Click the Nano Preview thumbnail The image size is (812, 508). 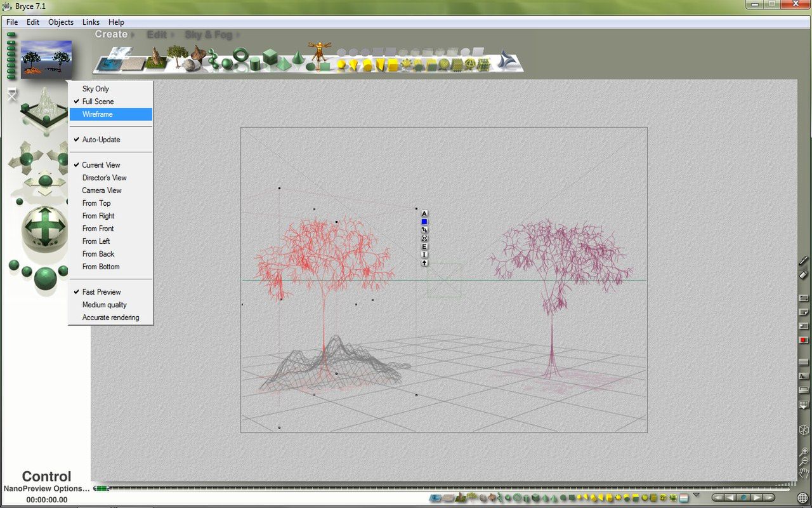tap(46, 60)
